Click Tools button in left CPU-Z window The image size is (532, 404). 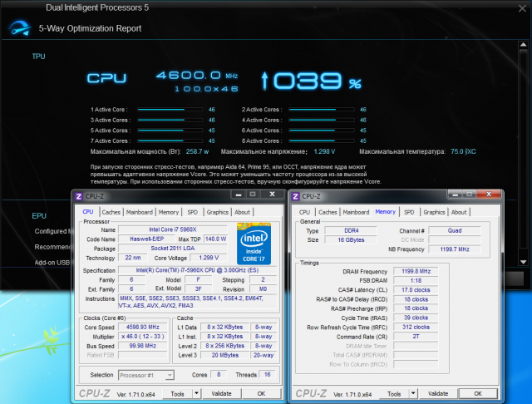[x=177, y=393]
